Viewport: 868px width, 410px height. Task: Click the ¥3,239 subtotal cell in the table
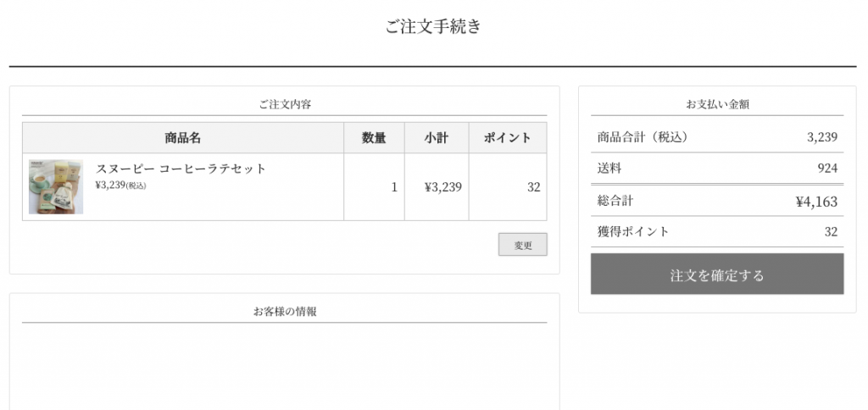pyautogui.click(x=442, y=187)
